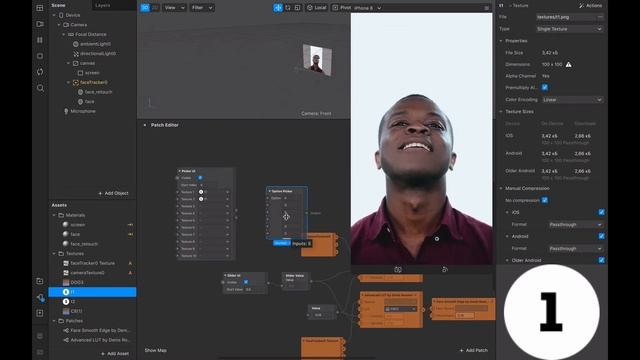
Task: Switch to the Scene tab
Action: 58,5
